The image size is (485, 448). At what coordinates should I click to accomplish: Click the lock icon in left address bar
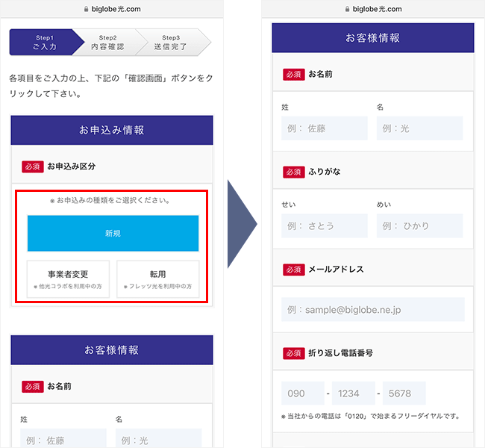87,9
